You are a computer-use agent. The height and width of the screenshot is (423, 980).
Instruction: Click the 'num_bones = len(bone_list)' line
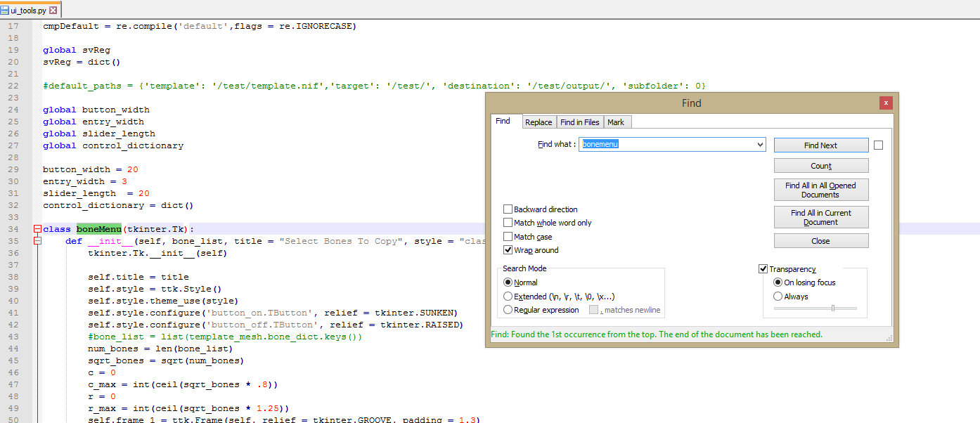click(x=160, y=349)
